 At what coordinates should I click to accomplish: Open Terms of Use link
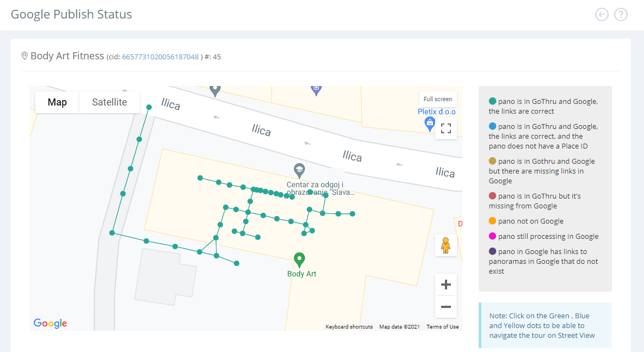coord(442,327)
